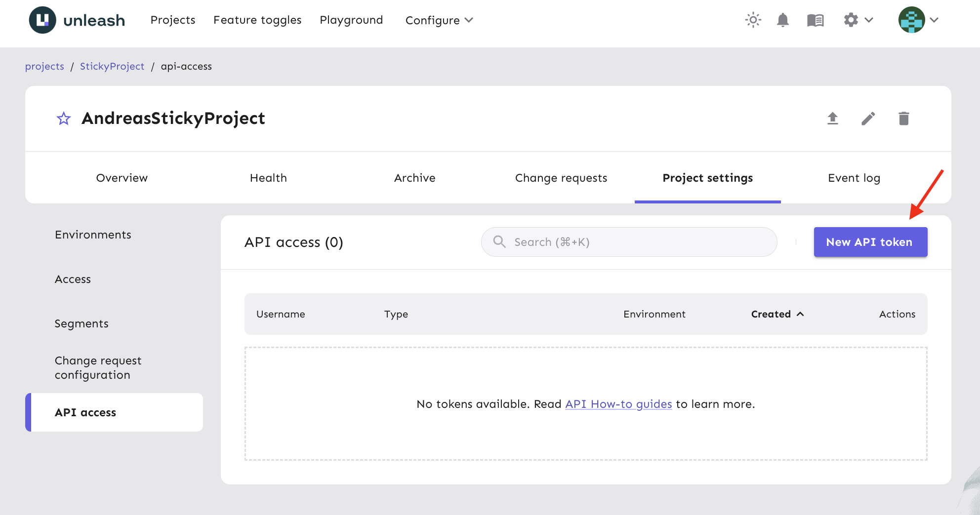
Task: Open the Change requests tab
Action: pyautogui.click(x=561, y=178)
